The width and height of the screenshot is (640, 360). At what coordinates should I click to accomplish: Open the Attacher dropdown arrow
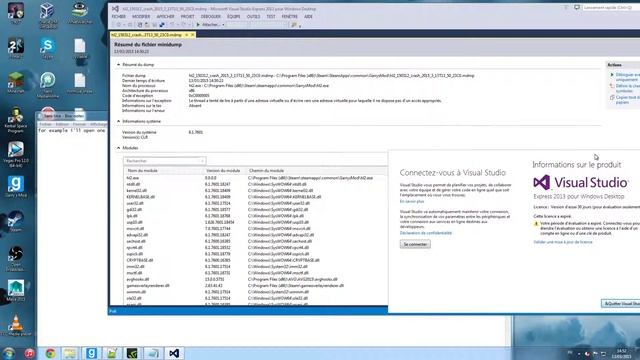(x=223, y=25)
